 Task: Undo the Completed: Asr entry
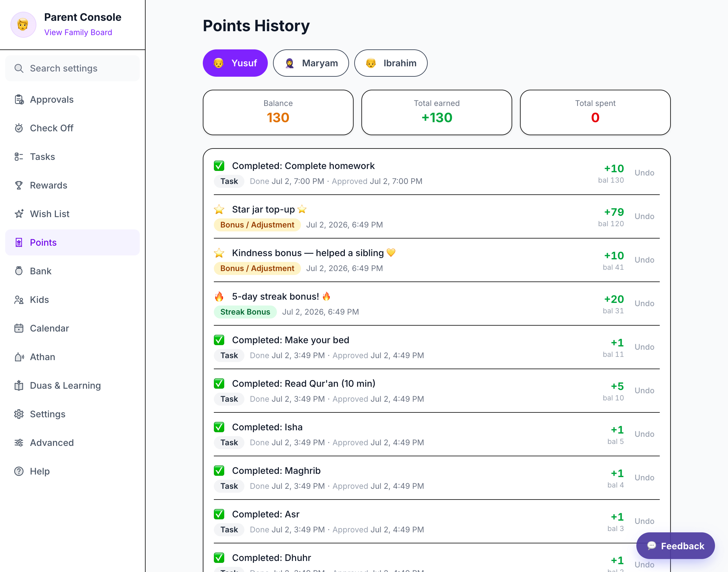pyautogui.click(x=644, y=521)
